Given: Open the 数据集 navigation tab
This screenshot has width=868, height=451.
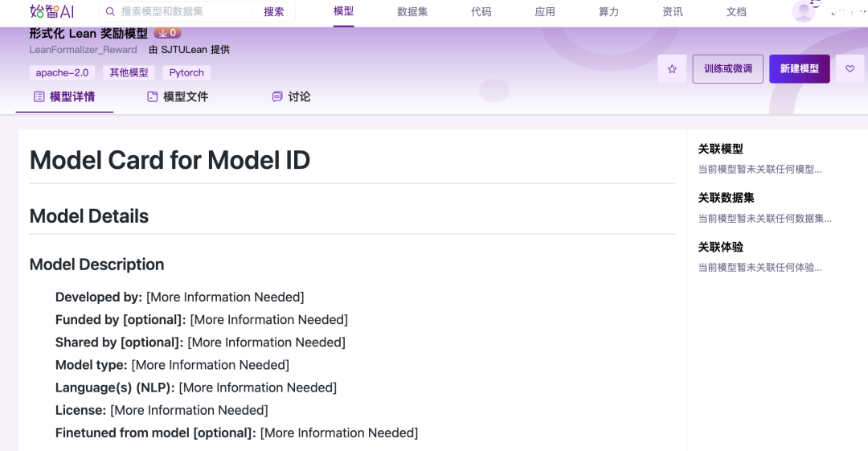Looking at the screenshot, I should 412,11.
